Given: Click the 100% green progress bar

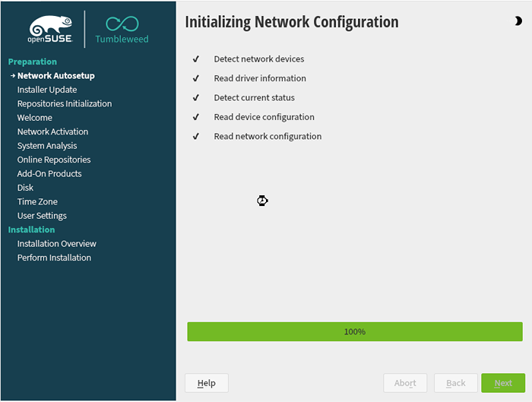Looking at the screenshot, I should pyautogui.click(x=355, y=331).
